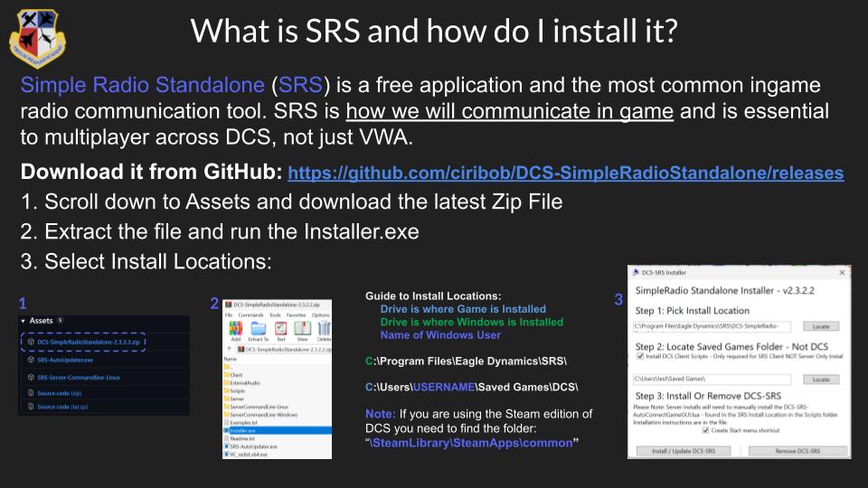Screen dimensions: 868x488
Task: Click the Eagle Dynamics\SRS path text
Action: click(466, 361)
